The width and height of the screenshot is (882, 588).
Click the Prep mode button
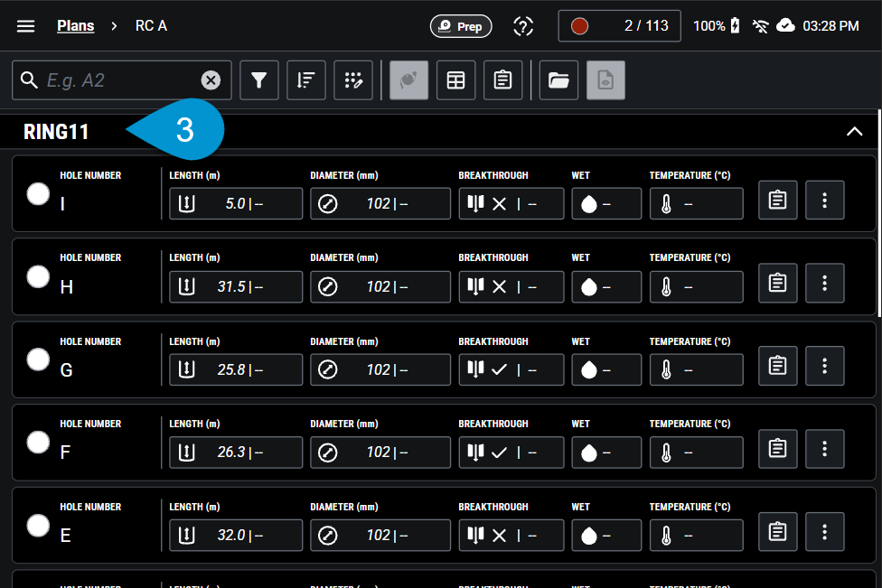pyautogui.click(x=461, y=26)
